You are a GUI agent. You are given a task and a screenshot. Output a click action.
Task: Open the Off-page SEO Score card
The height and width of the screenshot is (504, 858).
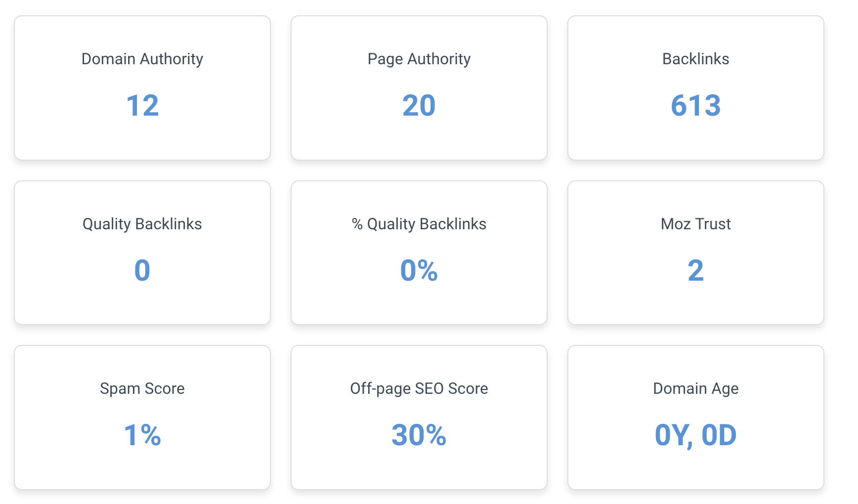[x=419, y=418]
